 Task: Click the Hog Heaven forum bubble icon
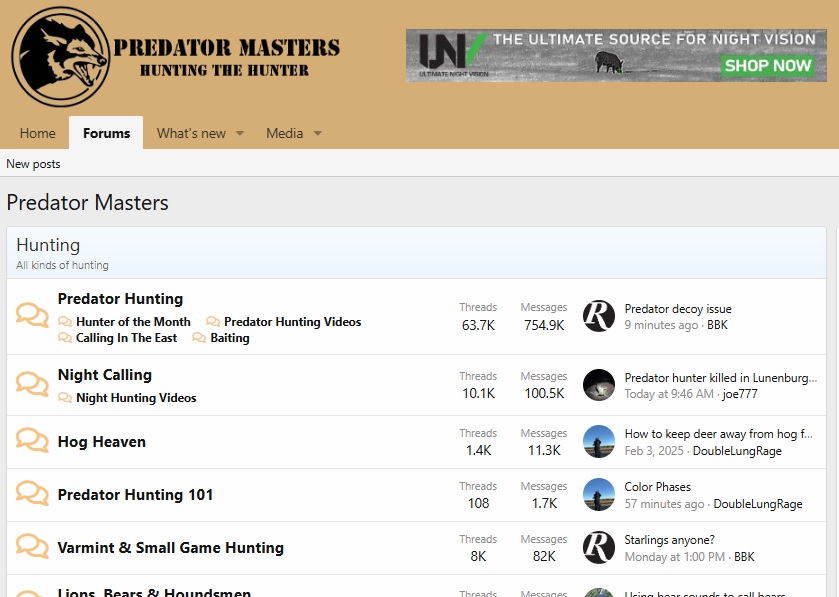click(32, 441)
